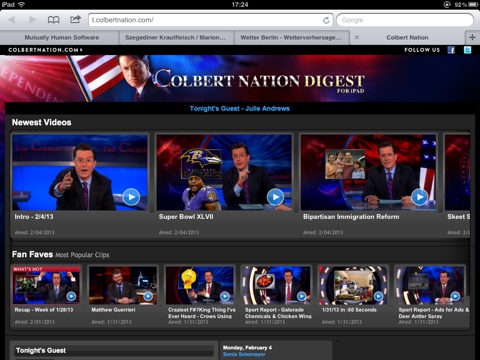Select the Colbert Nation tab
Screen dimensions: 480x360
point(407,37)
